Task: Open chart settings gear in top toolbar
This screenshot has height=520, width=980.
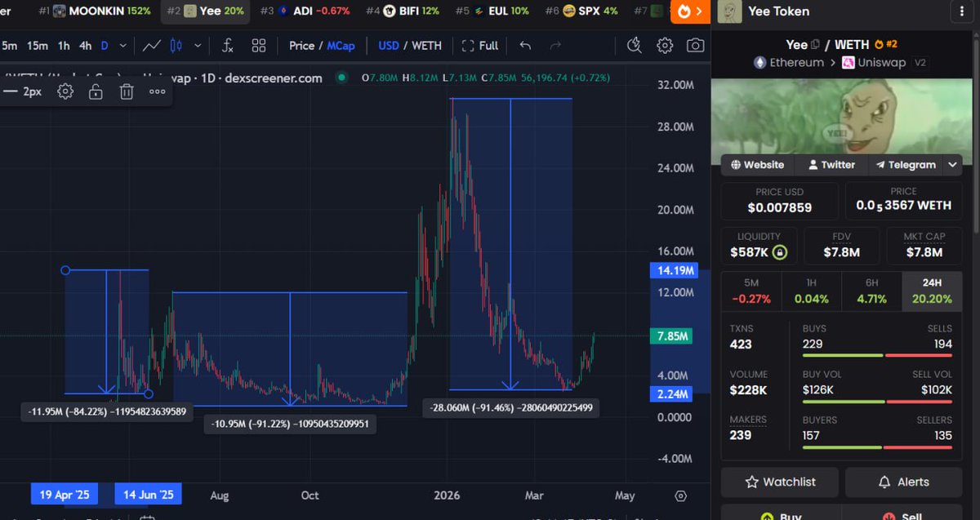Action: 665,46
